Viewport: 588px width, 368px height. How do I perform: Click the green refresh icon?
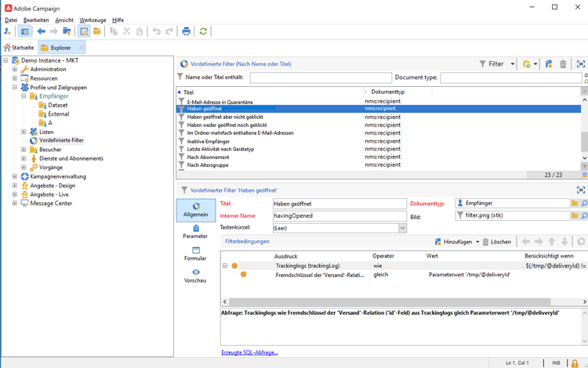203,31
